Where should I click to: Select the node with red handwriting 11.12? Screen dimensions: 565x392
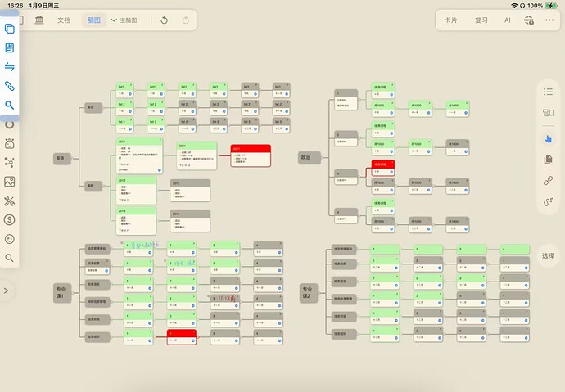tap(225, 302)
